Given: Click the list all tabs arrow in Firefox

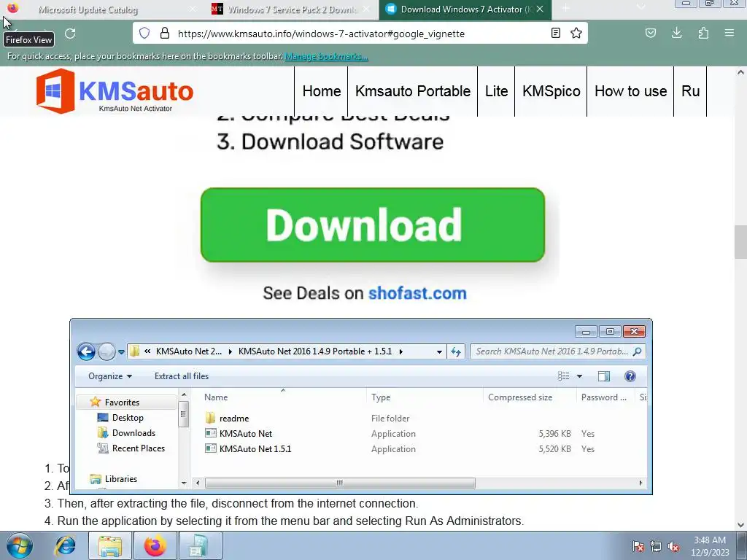Looking at the screenshot, I should (640, 8).
